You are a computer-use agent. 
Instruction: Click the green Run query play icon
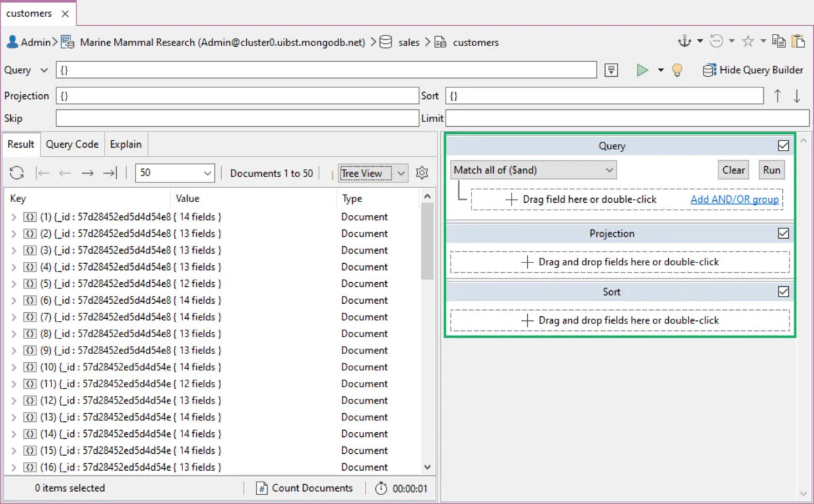(x=642, y=70)
